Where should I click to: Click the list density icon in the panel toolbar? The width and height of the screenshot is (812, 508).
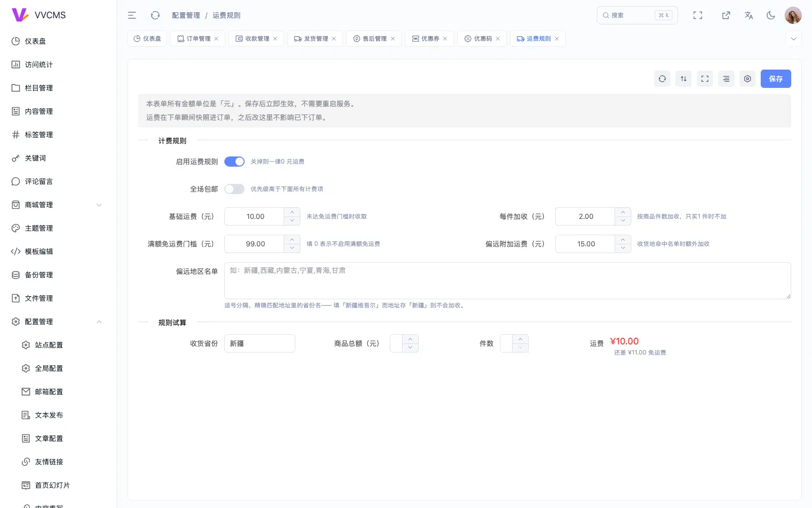point(726,79)
